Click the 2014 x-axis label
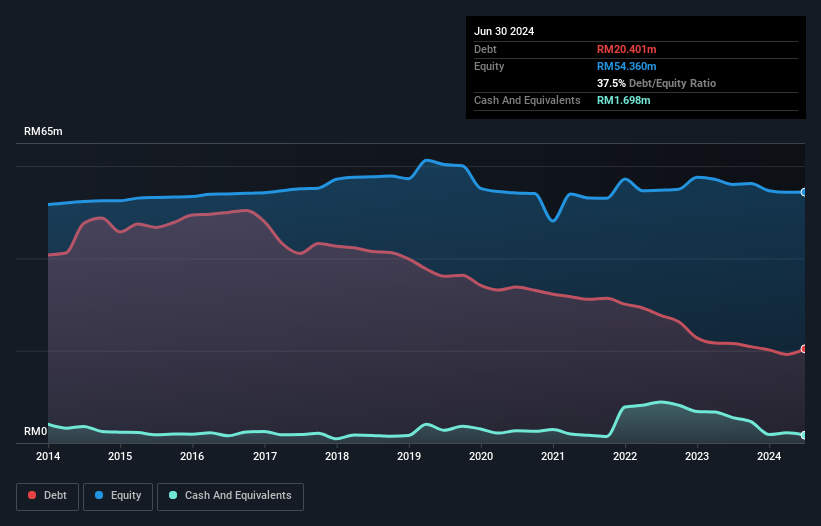 pyautogui.click(x=48, y=456)
